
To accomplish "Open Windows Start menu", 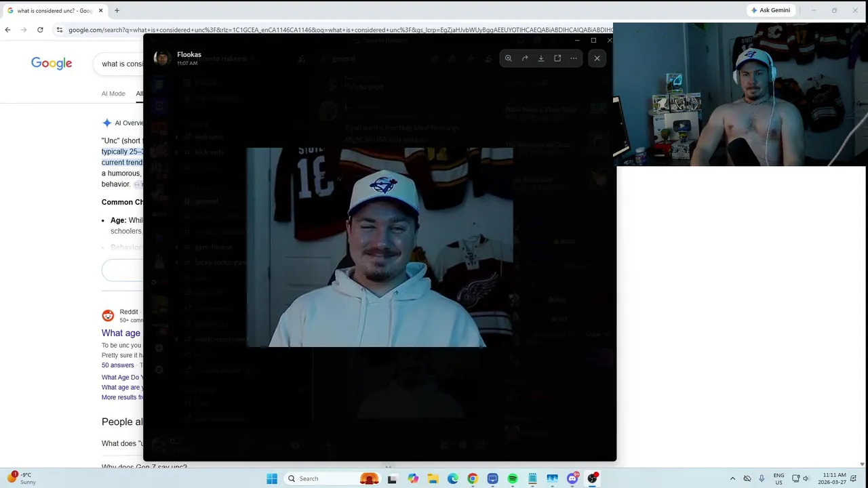I will pyautogui.click(x=272, y=479).
